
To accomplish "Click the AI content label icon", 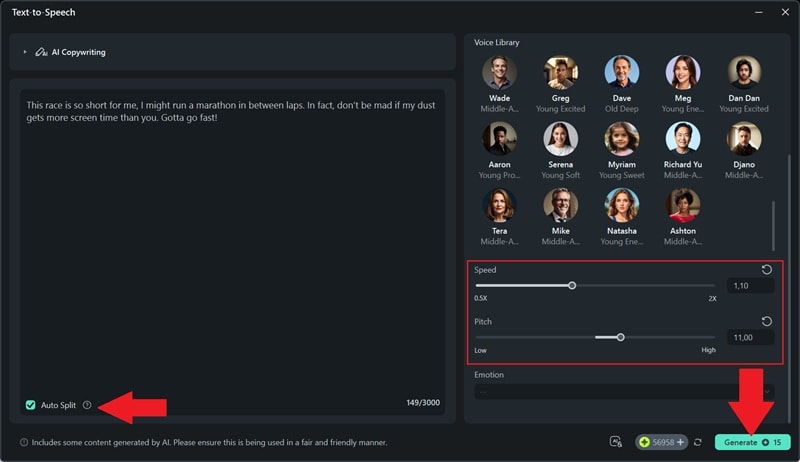I will [617, 442].
